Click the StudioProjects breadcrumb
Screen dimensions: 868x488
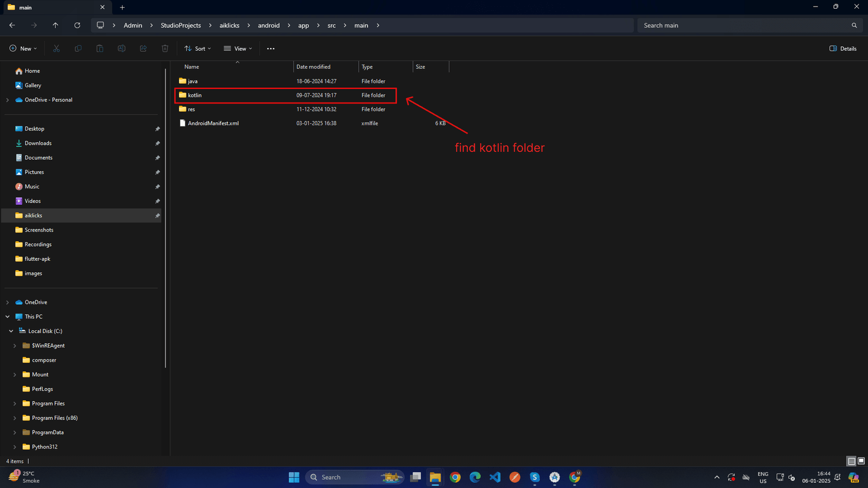(181, 25)
